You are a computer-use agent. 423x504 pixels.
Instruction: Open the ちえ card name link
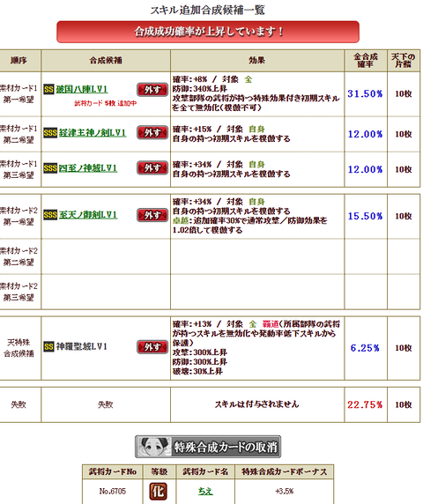pos(205,491)
